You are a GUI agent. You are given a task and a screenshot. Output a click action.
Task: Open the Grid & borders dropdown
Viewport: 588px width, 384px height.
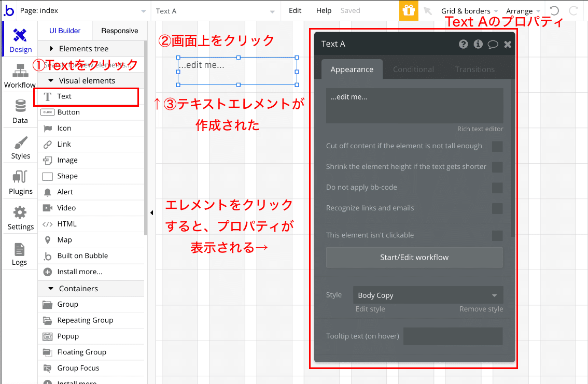(469, 11)
